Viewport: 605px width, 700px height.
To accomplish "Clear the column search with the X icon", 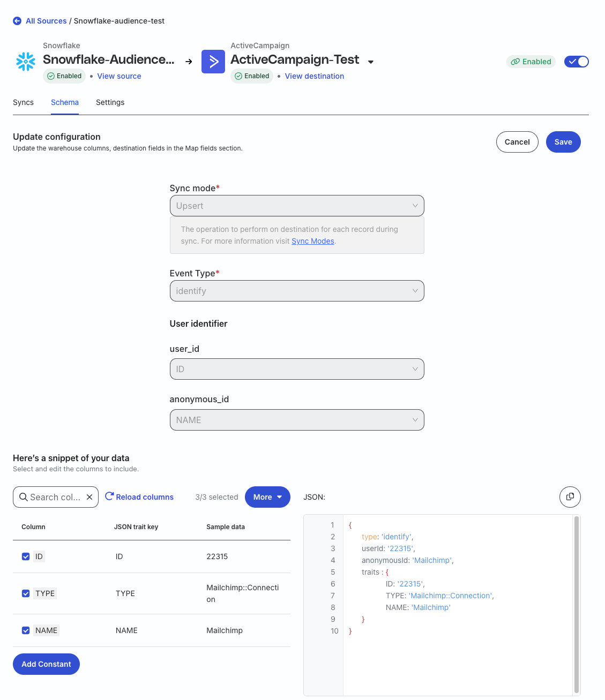I will pyautogui.click(x=89, y=497).
